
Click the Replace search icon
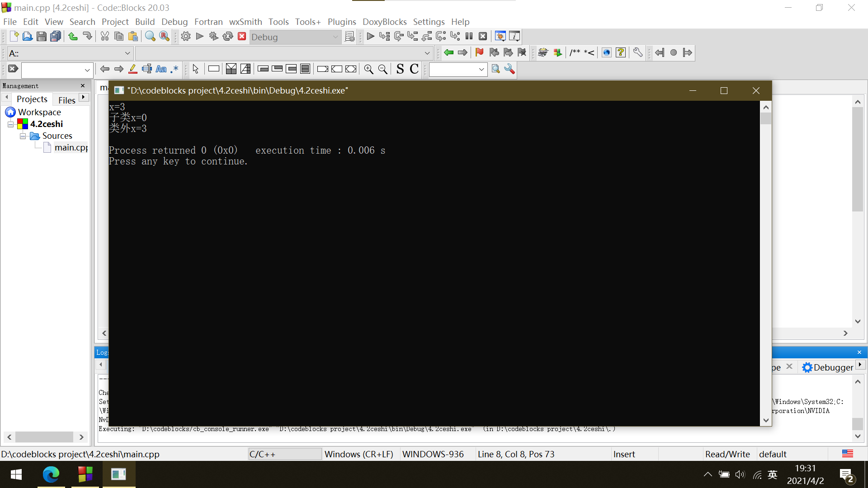click(x=165, y=37)
